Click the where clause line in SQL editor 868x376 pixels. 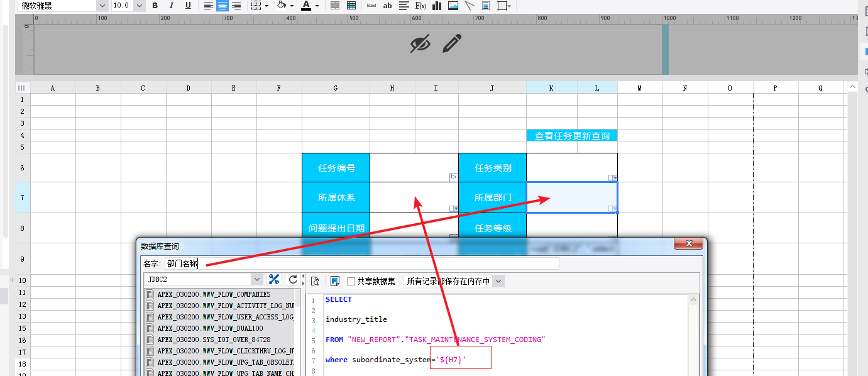pyautogui.click(x=396, y=360)
